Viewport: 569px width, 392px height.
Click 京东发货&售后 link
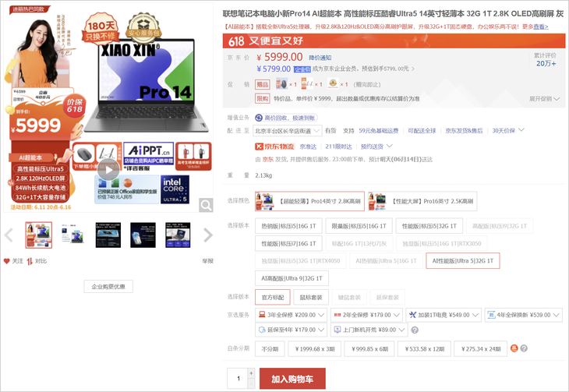pos(464,131)
